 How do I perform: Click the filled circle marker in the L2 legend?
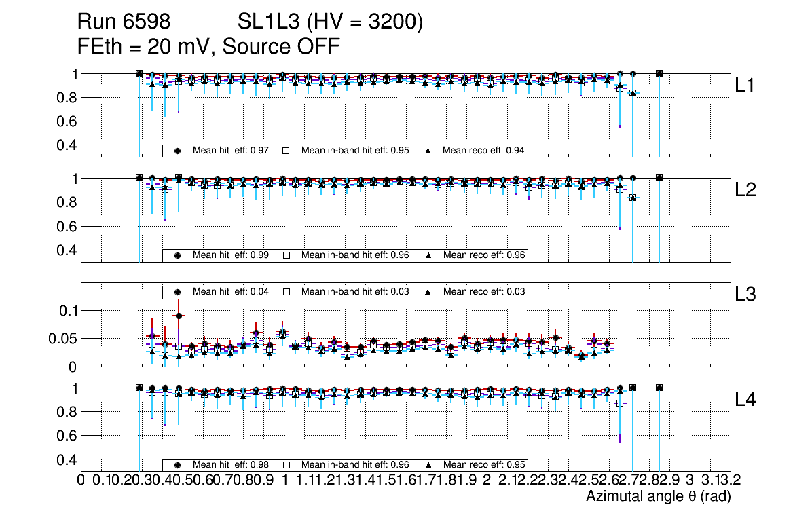coord(178,256)
